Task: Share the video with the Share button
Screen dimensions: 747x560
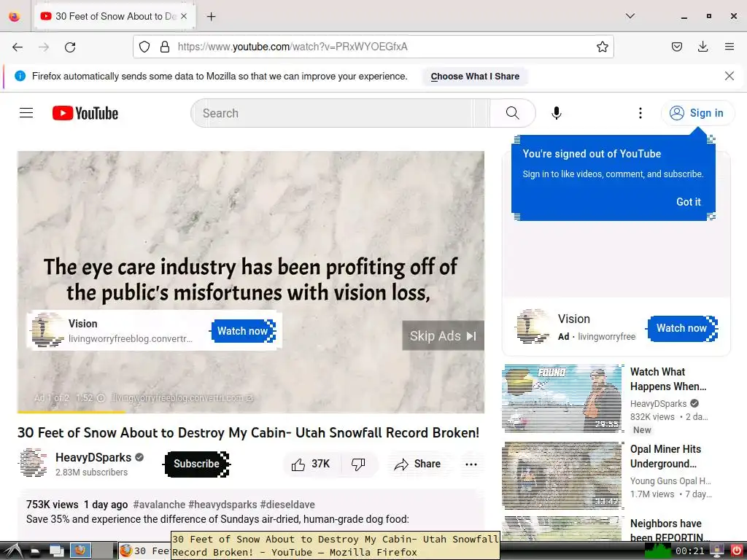Action: point(418,464)
